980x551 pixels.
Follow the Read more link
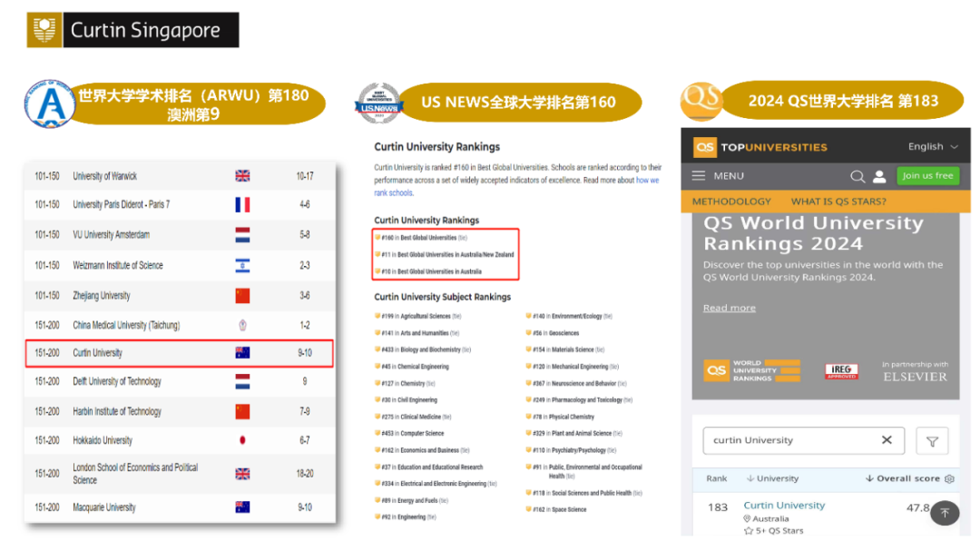coord(729,308)
